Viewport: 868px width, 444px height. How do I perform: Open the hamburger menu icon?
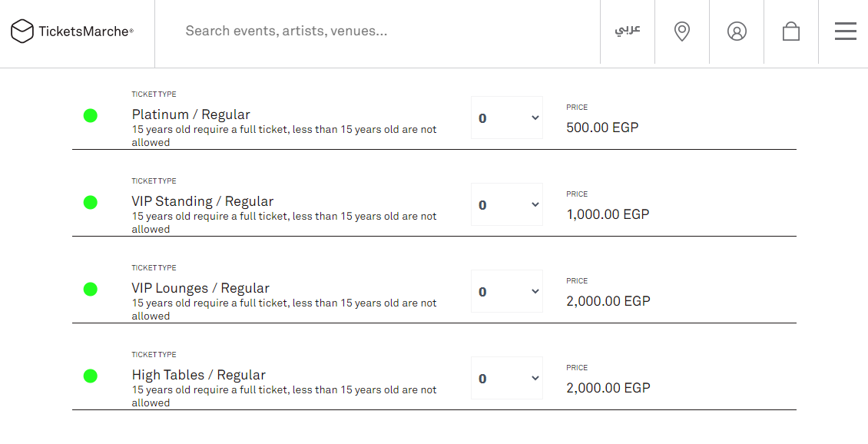click(x=845, y=31)
